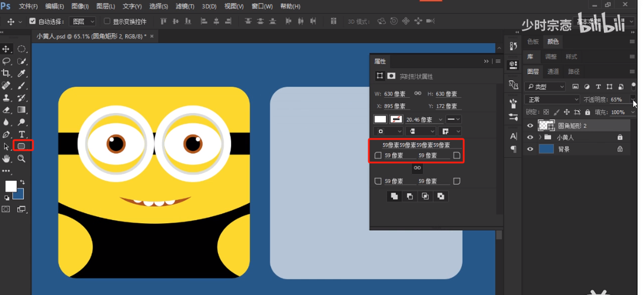The image size is (644, 295).
Task: Select the Clone Stamp tool
Action: click(x=6, y=98)
